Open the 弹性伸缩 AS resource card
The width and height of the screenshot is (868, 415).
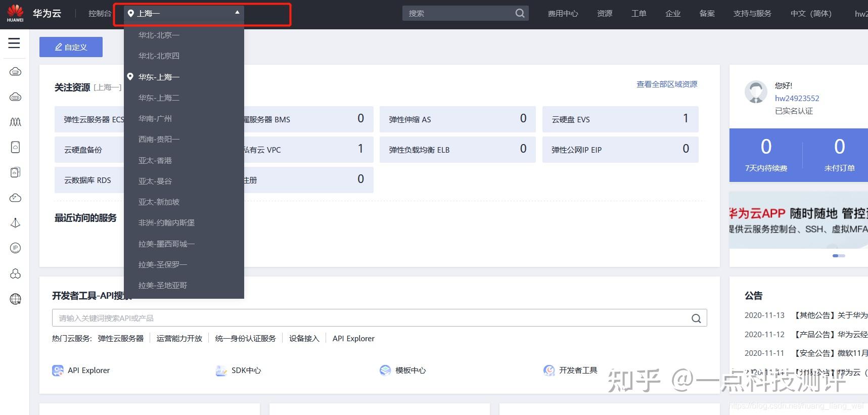tap(458, 119)
